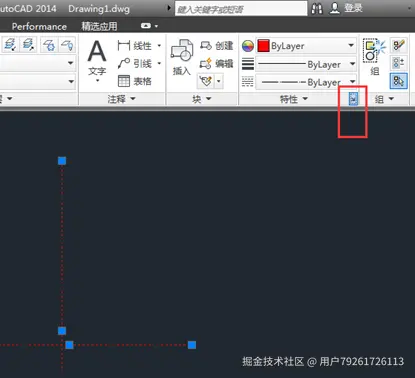Click the 插入 insert block icon
This screenshot has width=415, height=378.
[182, 57]
